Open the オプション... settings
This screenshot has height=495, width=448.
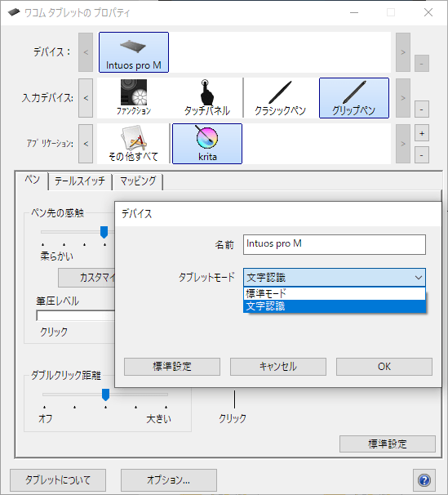click(169, 480)
